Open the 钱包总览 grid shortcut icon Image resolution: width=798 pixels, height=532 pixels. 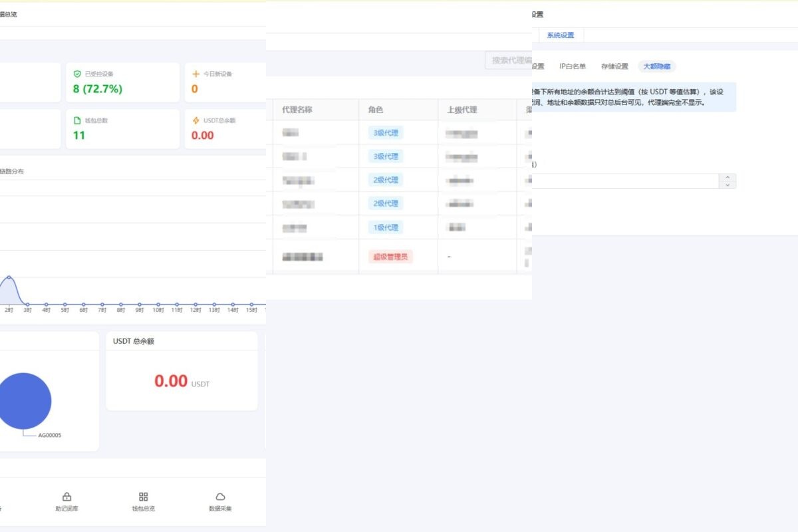point(144,497)
